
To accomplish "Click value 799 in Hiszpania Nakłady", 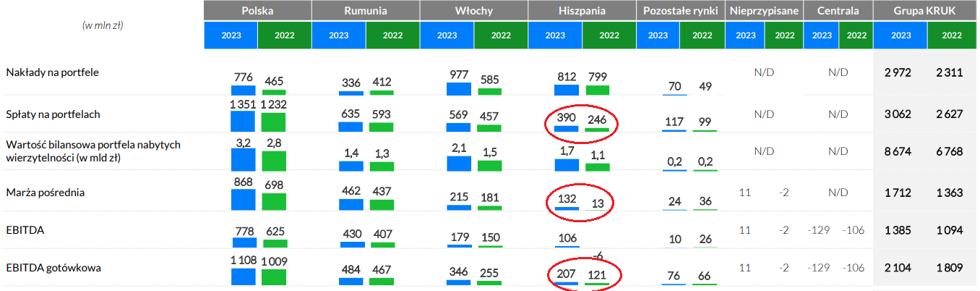I will coord(598,77).
